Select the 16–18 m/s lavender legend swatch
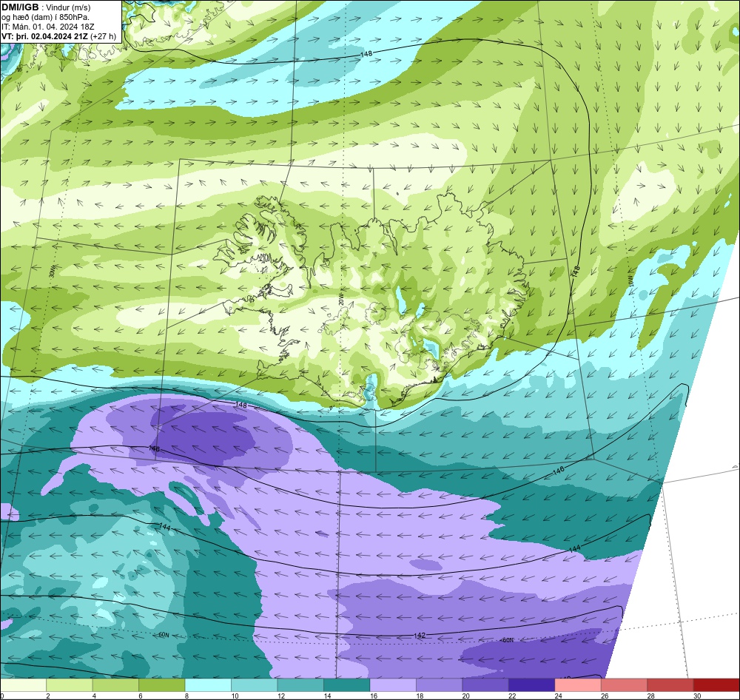Screen dimensions: 740x700 pos(393,685)
